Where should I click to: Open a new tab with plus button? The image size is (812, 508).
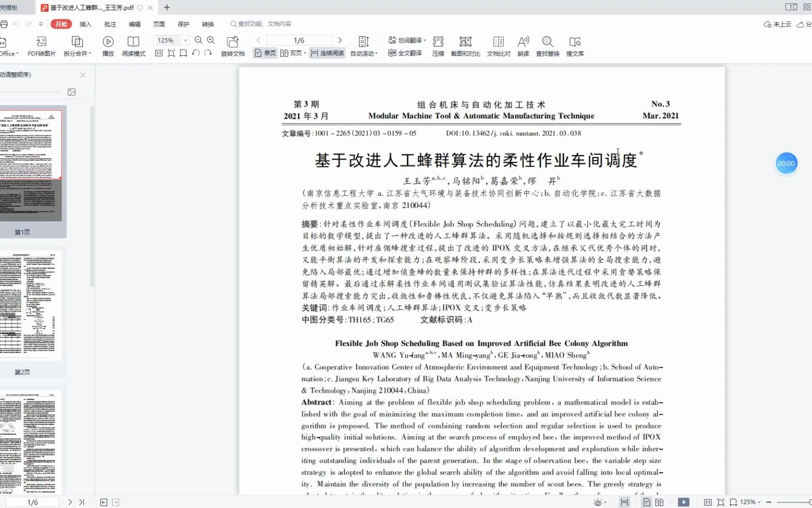click(167, 8)
